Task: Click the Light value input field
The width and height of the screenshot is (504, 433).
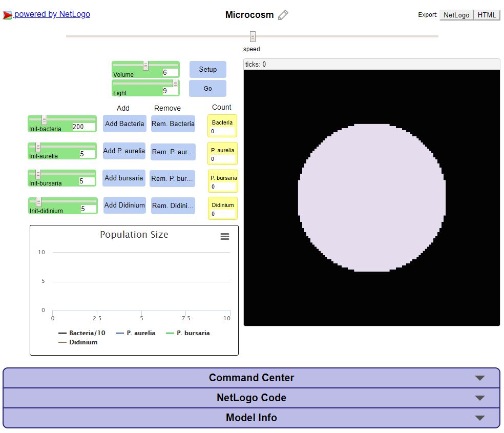Action: coord(170,91)
